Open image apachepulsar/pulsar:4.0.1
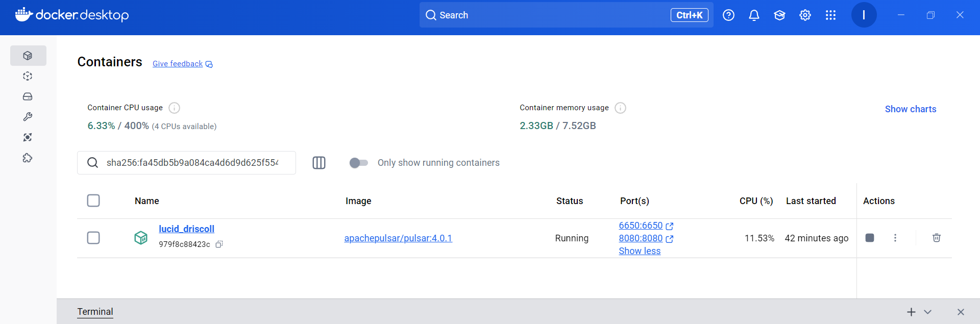Viewport: 980px width, 324px height. [x=398, y=238]
